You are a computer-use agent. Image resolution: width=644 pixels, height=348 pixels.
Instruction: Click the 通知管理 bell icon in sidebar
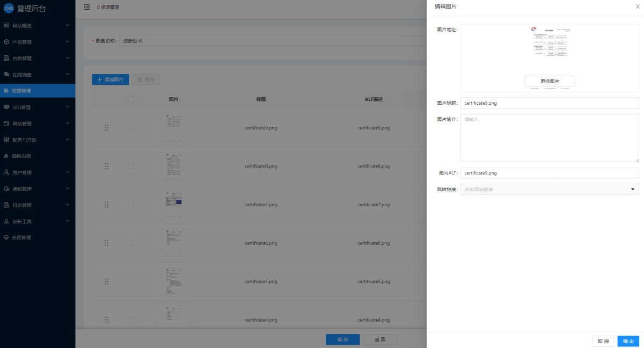click(x=6, y=189)
